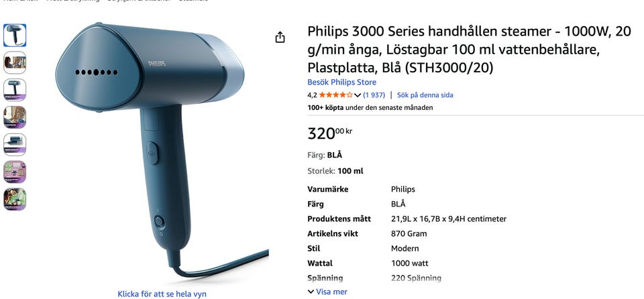Click Sök på denna sida link

point(425,95)
